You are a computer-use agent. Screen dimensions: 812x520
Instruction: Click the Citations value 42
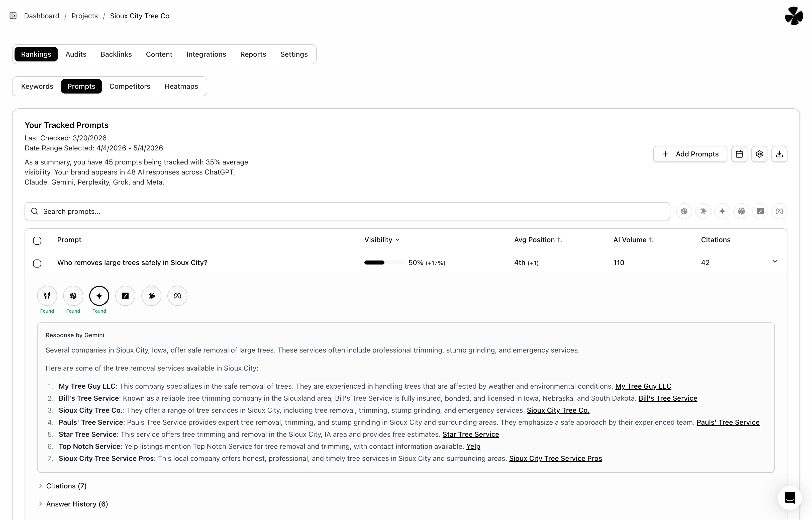pos(705,263)
